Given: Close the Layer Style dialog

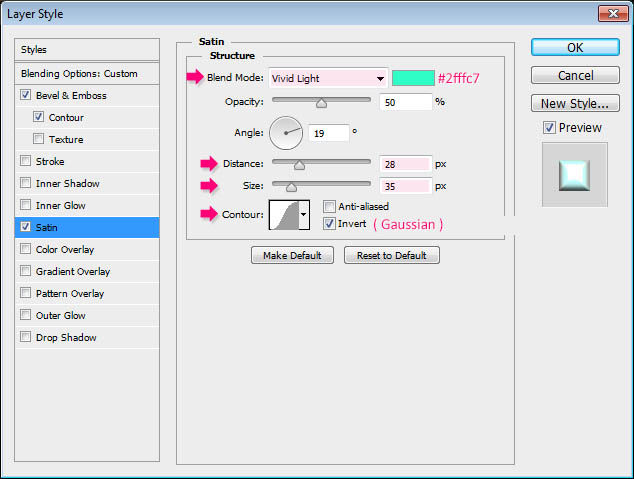Looking at the screenshot, I should 612,13.
